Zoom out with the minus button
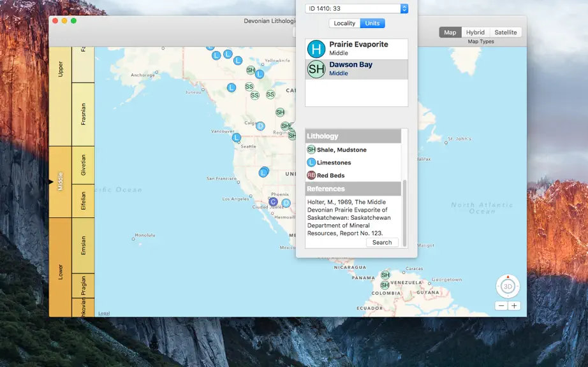This screenshot has height=367, width=588. point(501,306)
